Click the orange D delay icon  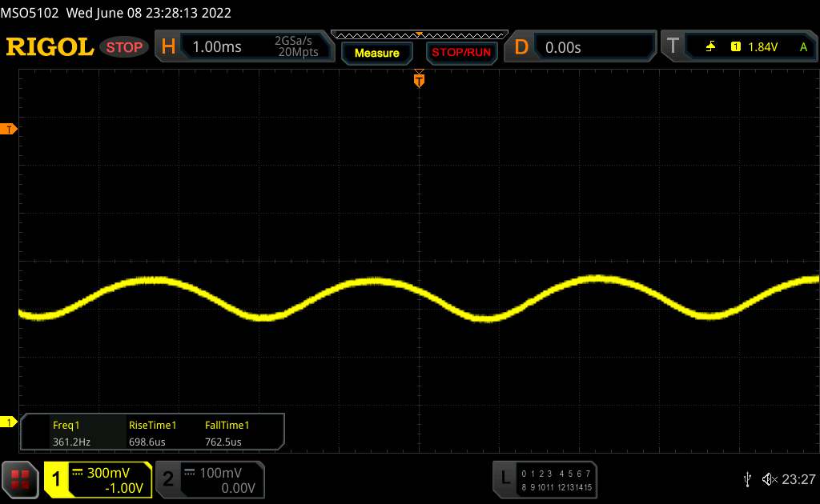point(521,47)
